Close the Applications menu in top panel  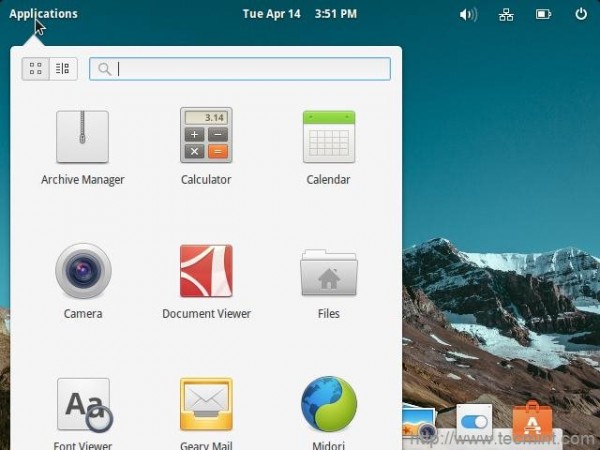pos(43,14)
